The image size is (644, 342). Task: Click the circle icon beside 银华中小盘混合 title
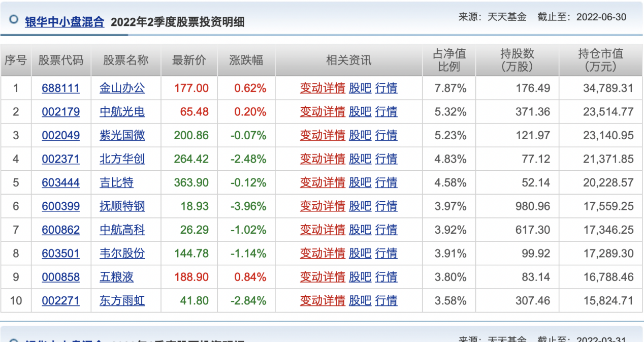pos(14,20)
